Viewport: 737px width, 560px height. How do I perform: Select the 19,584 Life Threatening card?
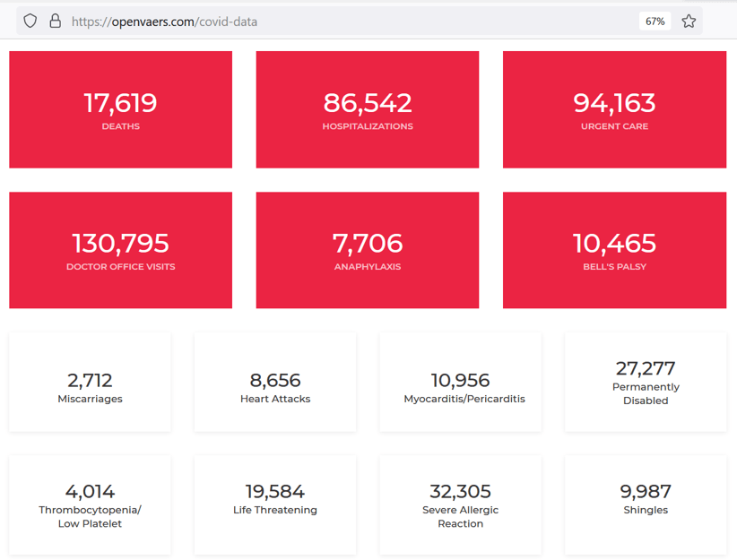(275, 504)
